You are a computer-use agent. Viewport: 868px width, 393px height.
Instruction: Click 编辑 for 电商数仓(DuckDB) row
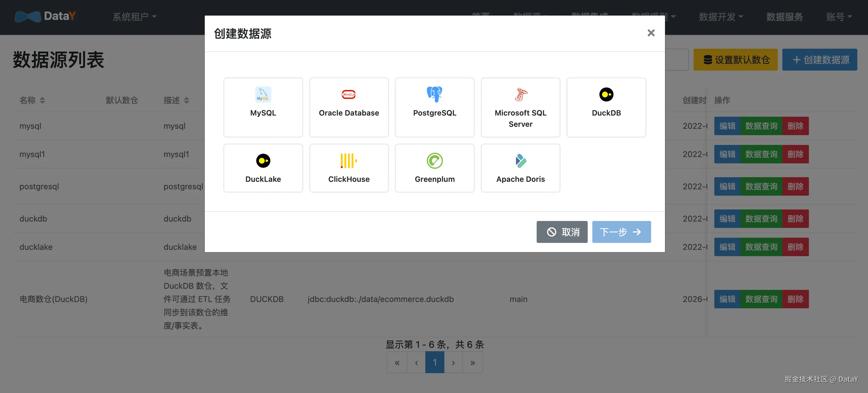pos(727,299)
